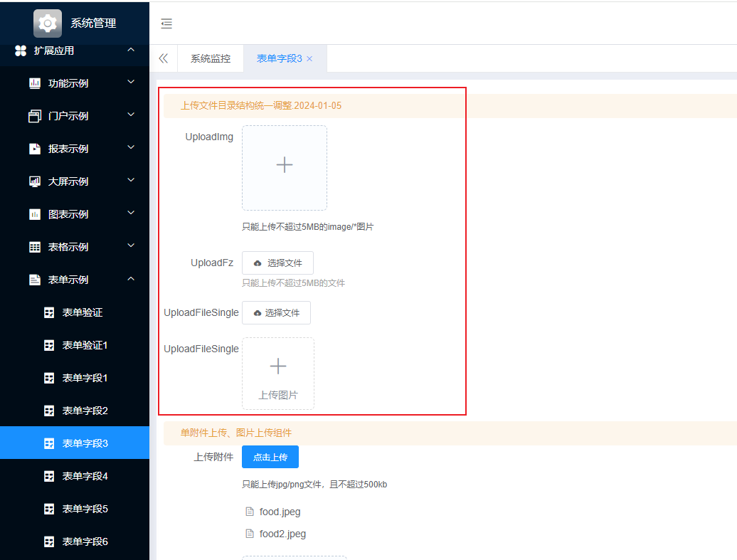737x560 pixels.
Task: Click the sidebar collapse hamburger icon
Action: 166,23
